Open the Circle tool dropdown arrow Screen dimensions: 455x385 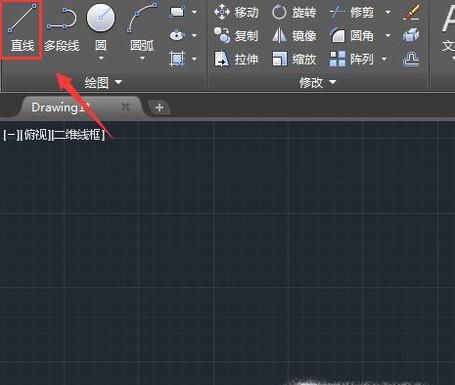coord(101,58)
